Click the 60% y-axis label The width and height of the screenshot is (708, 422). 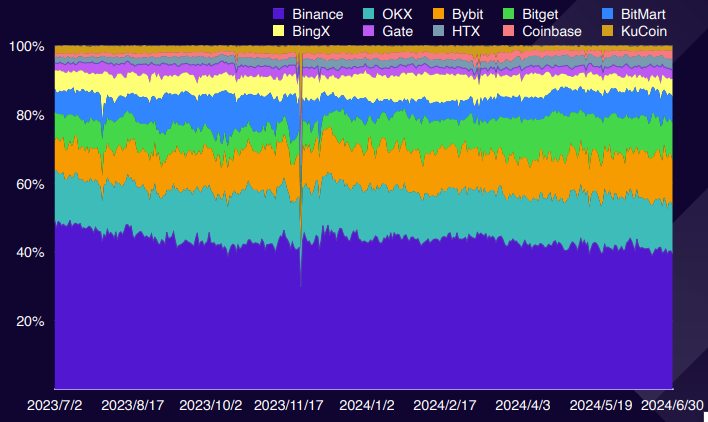click(x=30, y=184)
